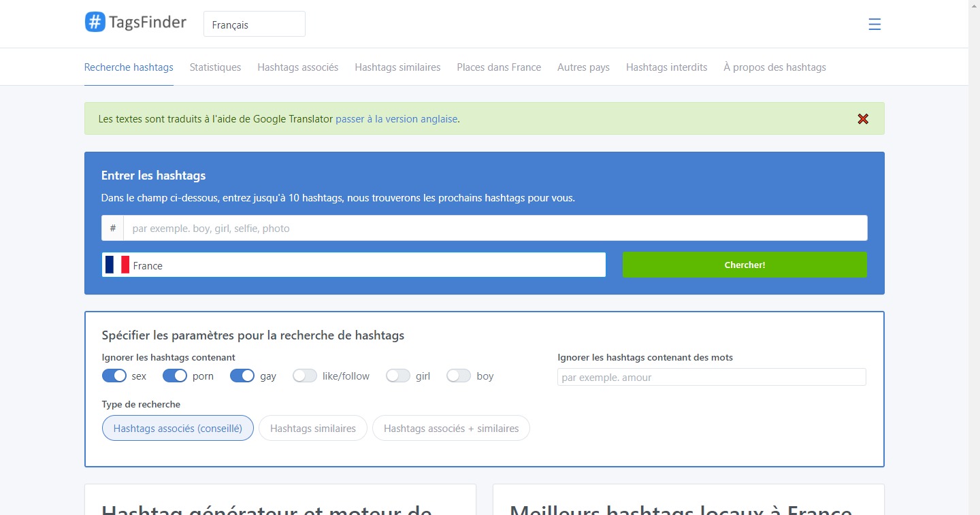Select Hashtags similaires search type
Image resolution: width=980 pixels, height=515 pixels.
point(313,429)
